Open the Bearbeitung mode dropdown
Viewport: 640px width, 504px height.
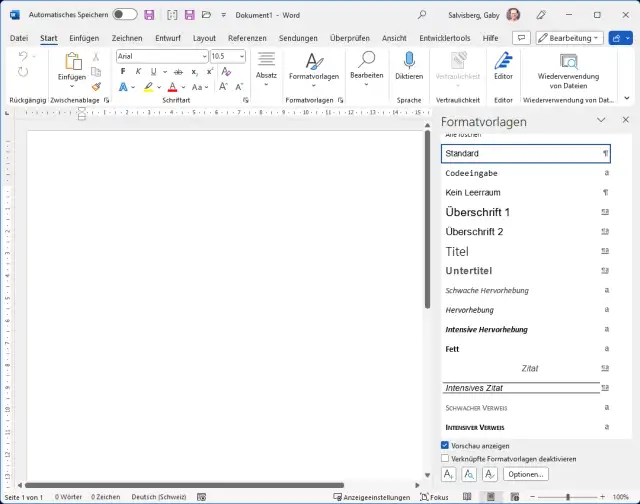click(569, 37)
